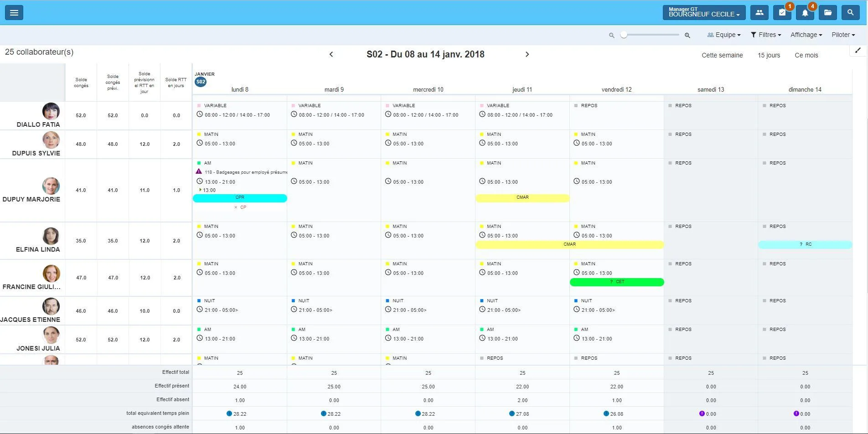This screenshot has width=868, height=434.
Task: Open the notifications bell icon
Action: click(805, 13)
